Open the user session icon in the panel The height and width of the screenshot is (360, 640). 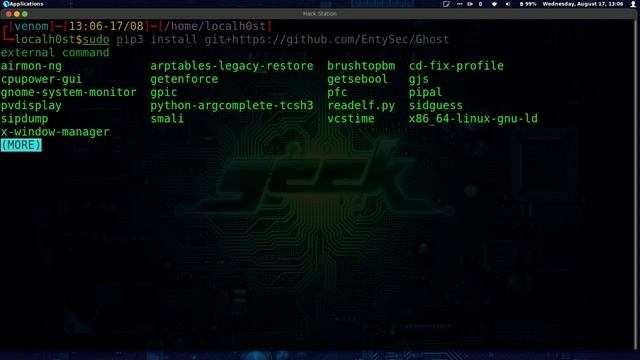click(x=633, y=4)
